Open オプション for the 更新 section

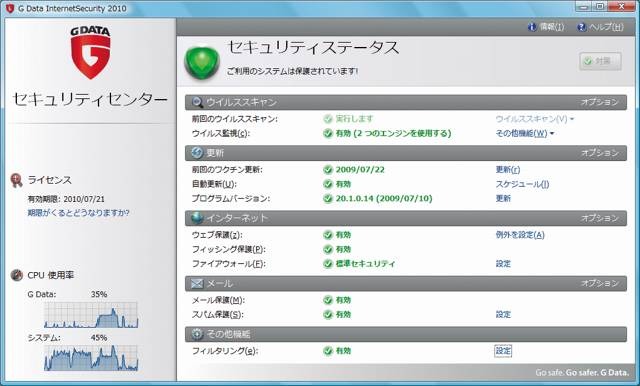coord(600,153)
